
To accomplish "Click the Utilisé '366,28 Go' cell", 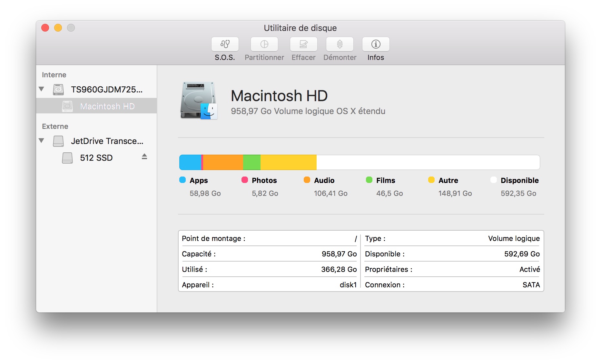I will [339, 269].
